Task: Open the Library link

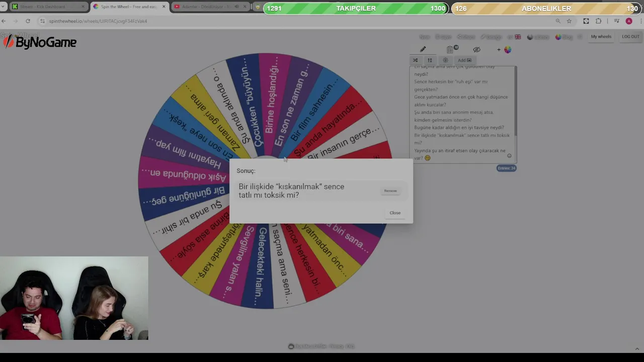Action: coord(538,37)
